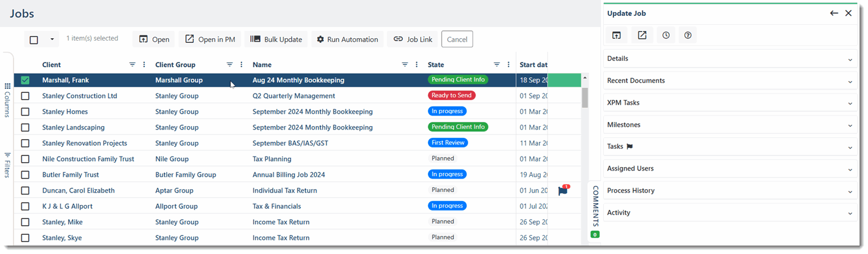Open the Columns side tab
The height and width of the screenshot is (254, 868).
[7, 100]
